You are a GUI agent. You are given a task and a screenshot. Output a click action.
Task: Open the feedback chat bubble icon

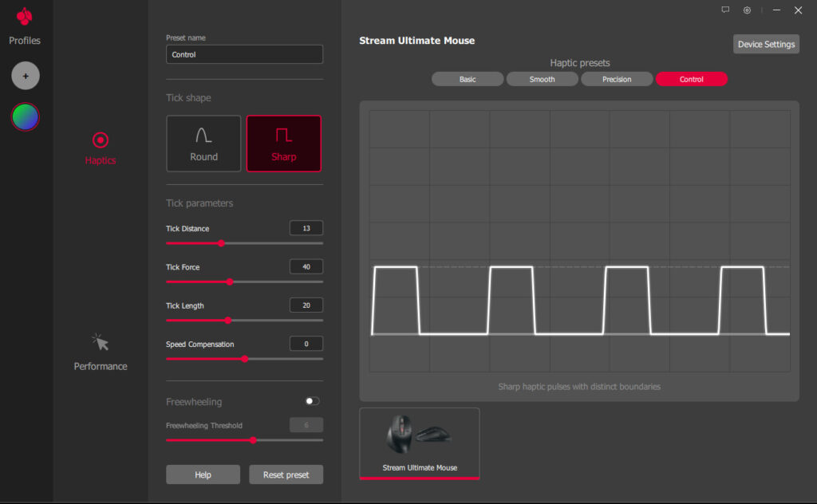[725, 10]
